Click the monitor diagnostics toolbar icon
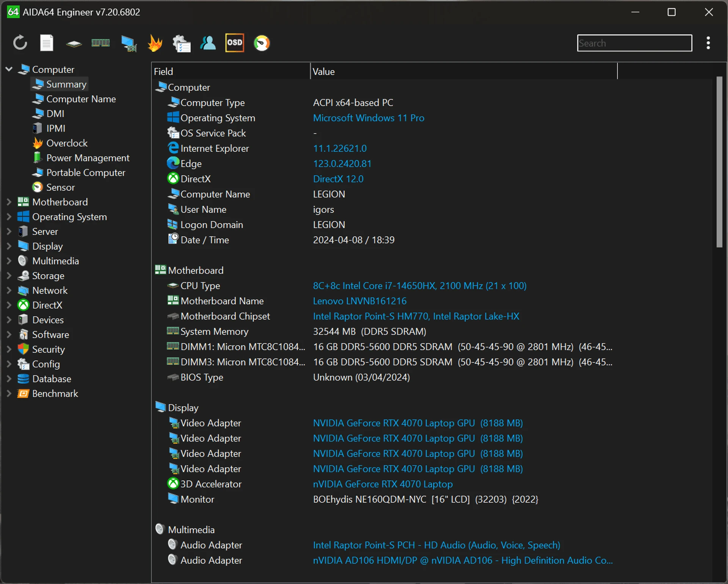The width and height of the screenshot is (728, 584). (x=129, y=43)
